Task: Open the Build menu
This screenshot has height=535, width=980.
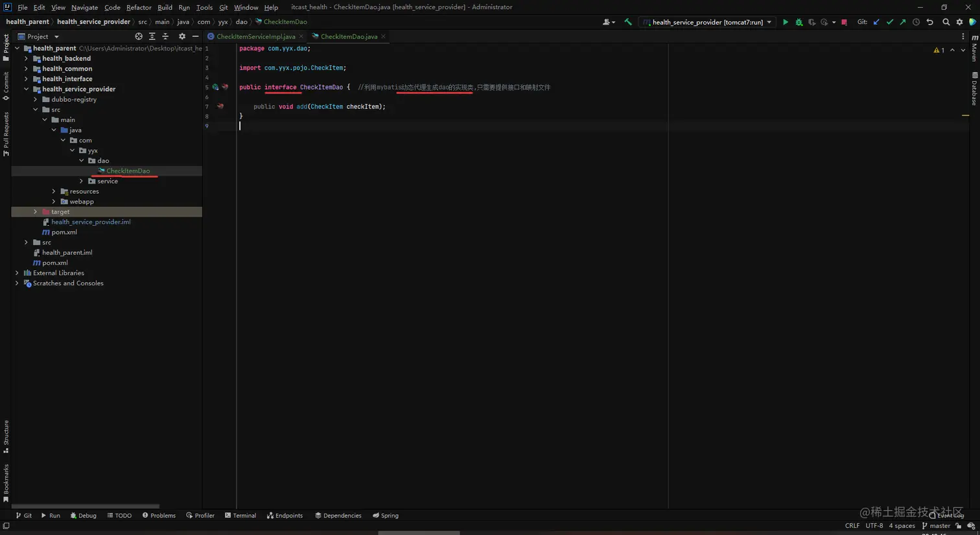Action: point(165,7)
